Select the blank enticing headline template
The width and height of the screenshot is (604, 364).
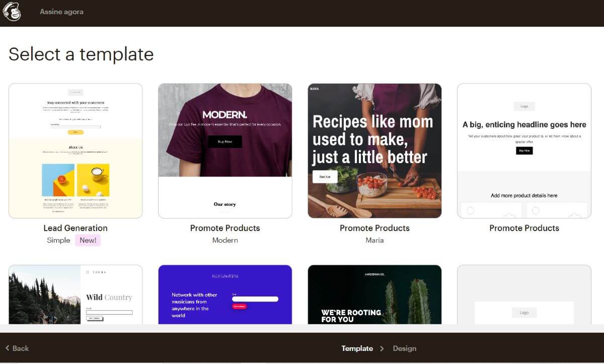[x=524, y=151]
